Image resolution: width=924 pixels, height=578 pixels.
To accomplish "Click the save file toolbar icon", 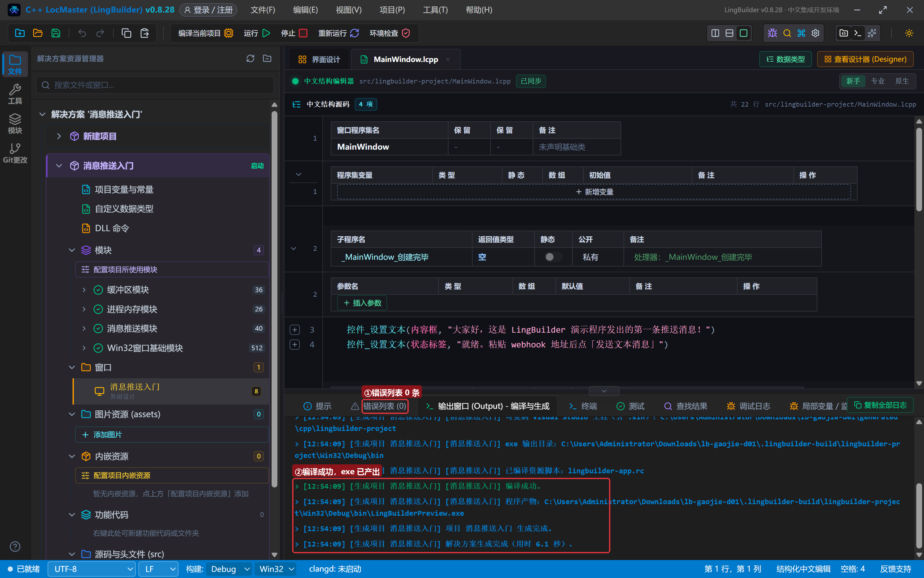I will 56,33.
